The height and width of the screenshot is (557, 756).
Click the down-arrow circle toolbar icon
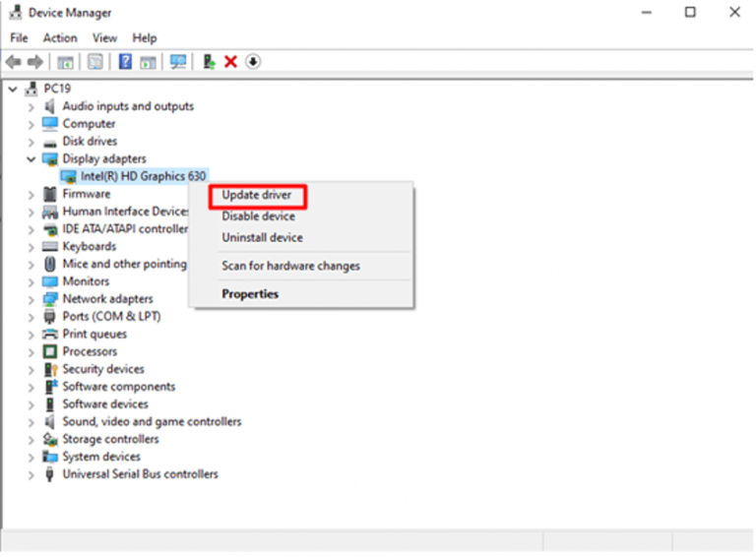[x=253, y=62]
